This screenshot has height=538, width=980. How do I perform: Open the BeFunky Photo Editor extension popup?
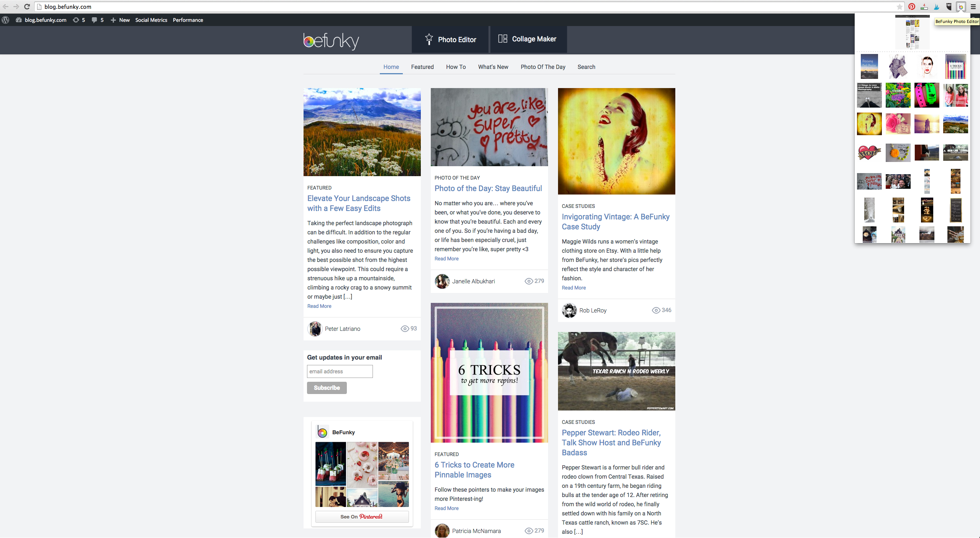coord(961,7)
